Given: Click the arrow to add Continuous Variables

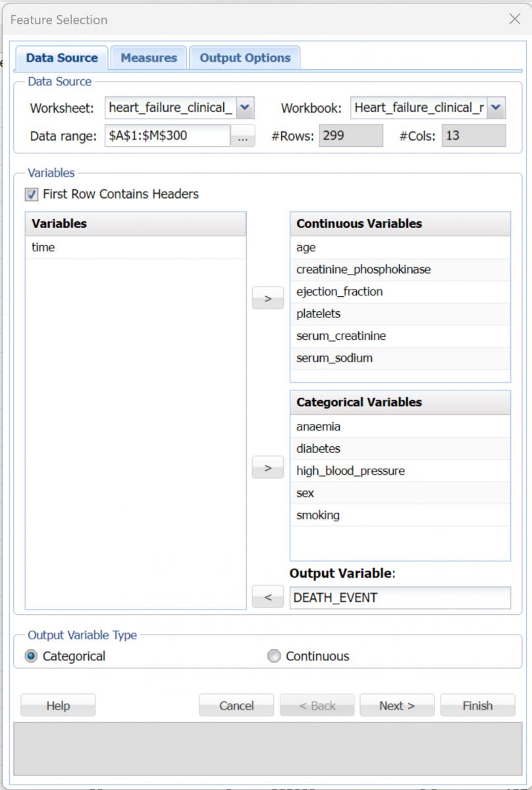Looking at the screenshot, I should [267, 298].
